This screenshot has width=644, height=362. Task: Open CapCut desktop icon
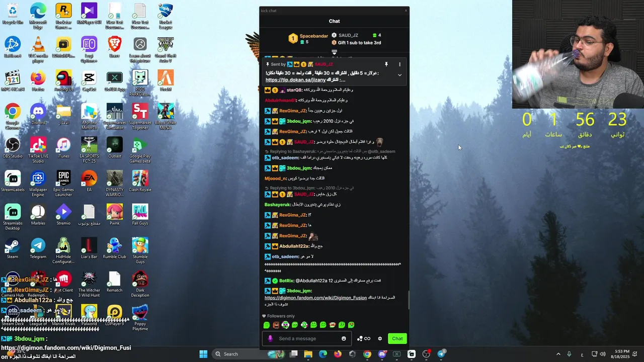[x=89, y=81]
